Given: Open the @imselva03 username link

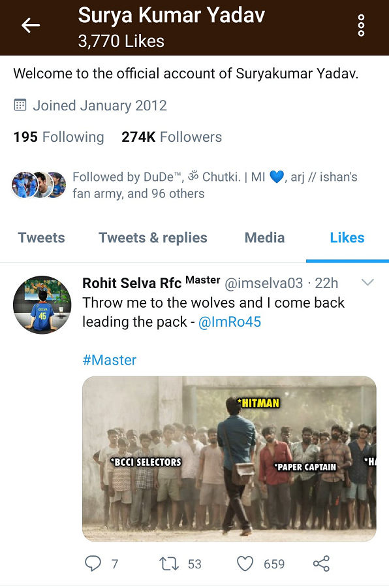Looking at the screenshot, I should point(264,283).
